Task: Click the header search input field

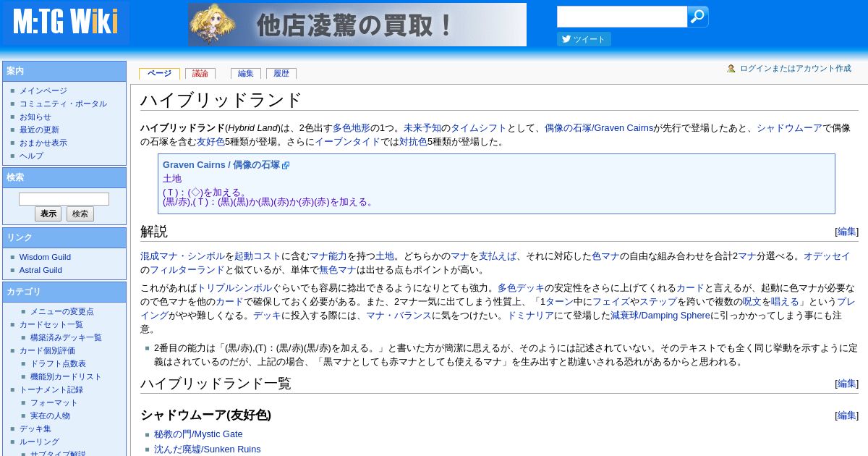Action: tap(622, 17)
